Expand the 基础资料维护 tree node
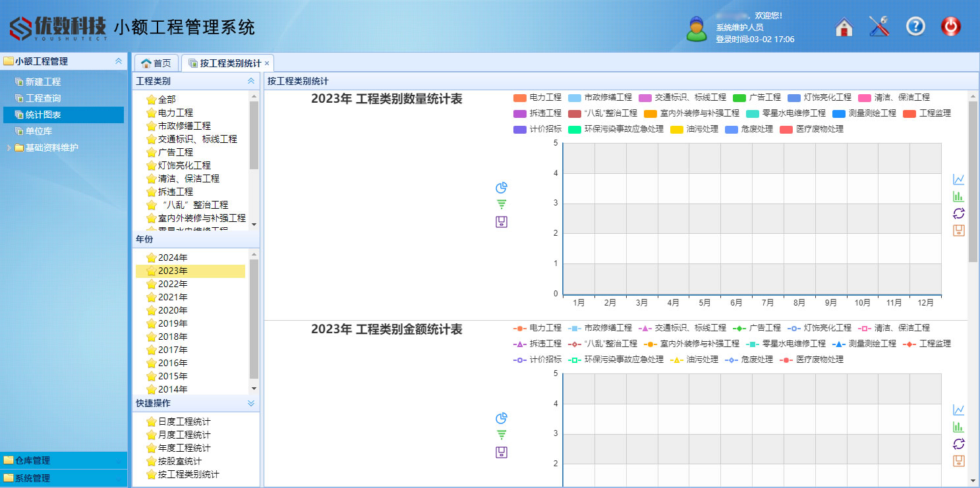980x488 pixels. point(9,148)
